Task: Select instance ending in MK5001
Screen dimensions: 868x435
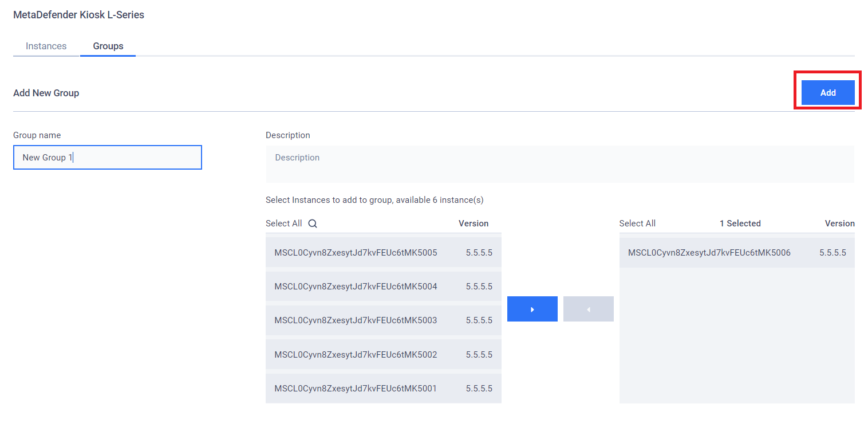Action: coord(384,389)
